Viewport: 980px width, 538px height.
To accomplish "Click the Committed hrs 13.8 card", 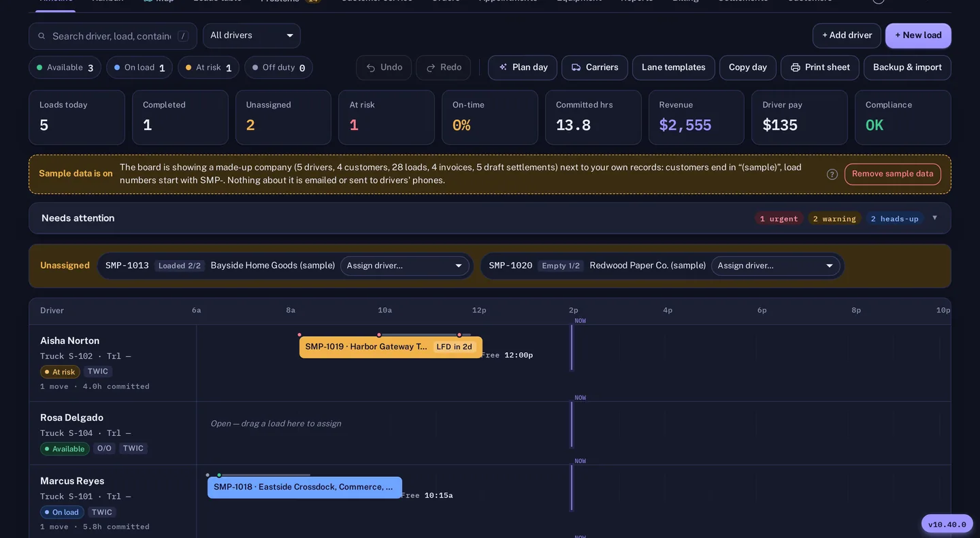I will click(593, 117).
